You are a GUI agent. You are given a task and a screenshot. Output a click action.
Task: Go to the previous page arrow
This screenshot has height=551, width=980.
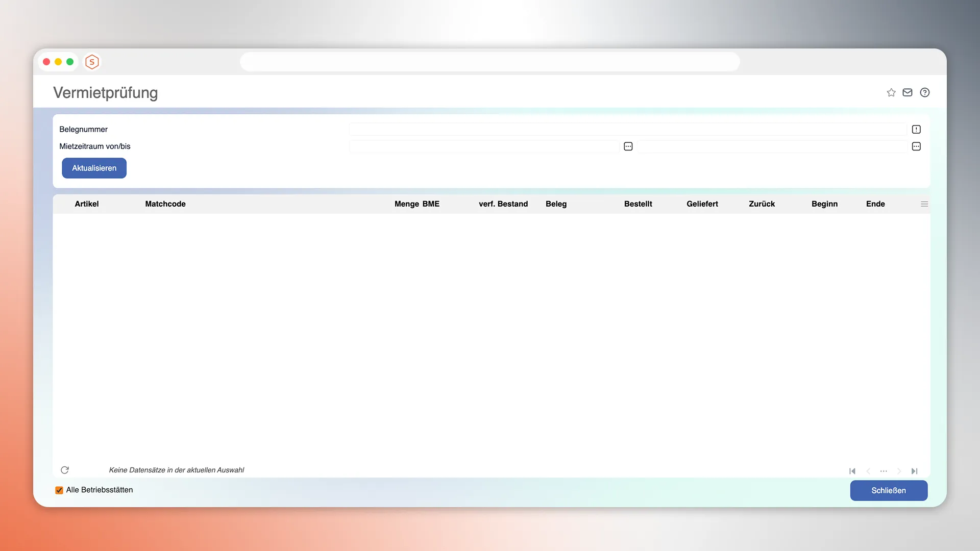click(x=868, y=471)
